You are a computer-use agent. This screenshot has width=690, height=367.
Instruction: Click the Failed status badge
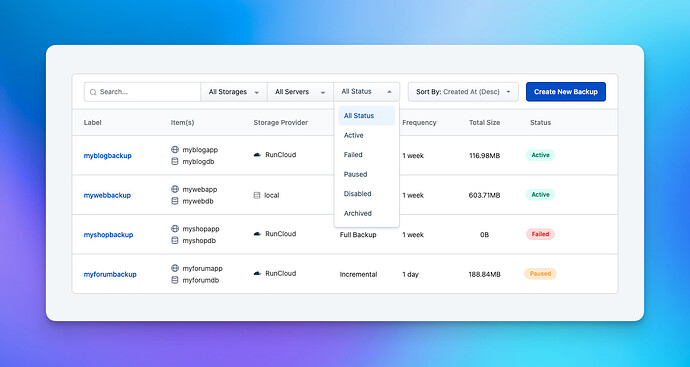[540, 234]
